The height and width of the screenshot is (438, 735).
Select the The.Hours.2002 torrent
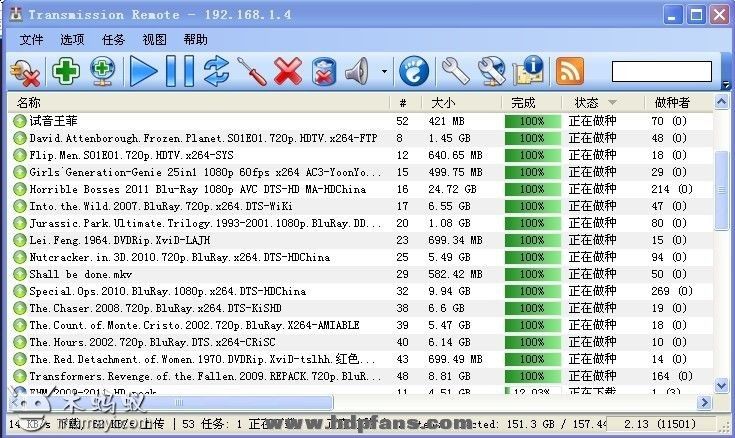pyautogui.click(x=361, y=342)
